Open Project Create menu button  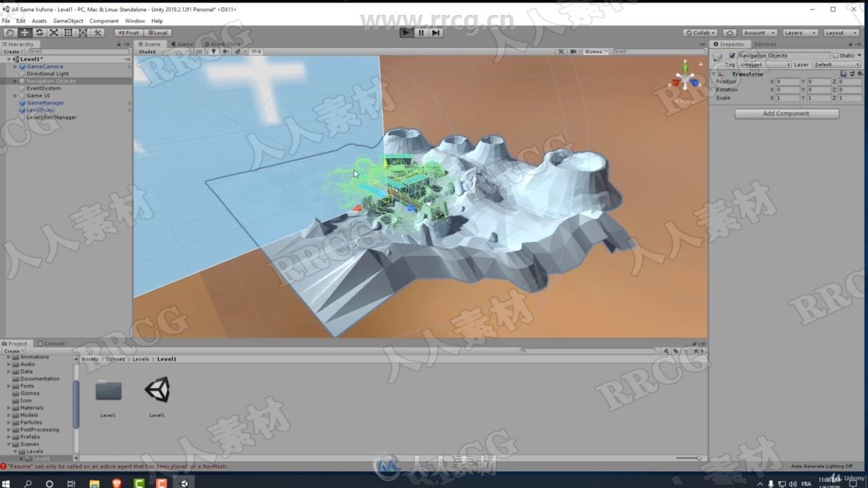point(12,351)
